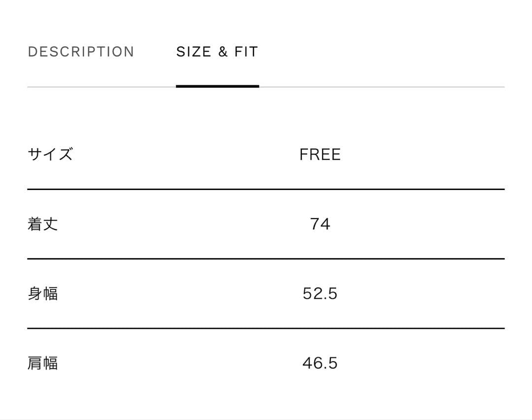This screenshot has width=532, height=420.
Task: Click the サイズ header label
Action: point(50,155)
